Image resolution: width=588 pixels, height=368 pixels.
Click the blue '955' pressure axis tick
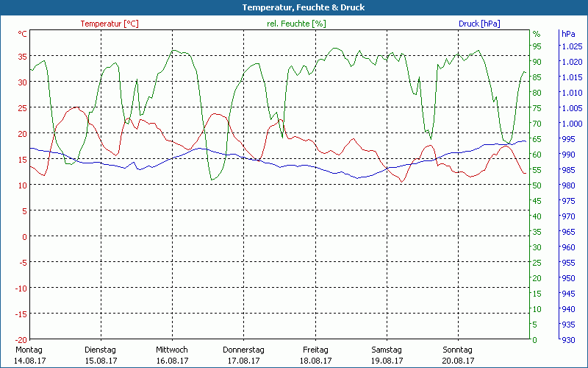coord(568,263)
